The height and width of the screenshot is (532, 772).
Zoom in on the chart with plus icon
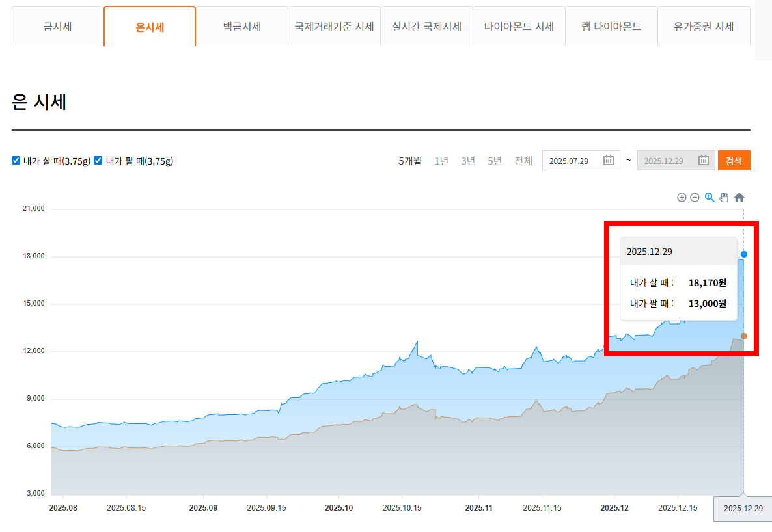(682, 197)
